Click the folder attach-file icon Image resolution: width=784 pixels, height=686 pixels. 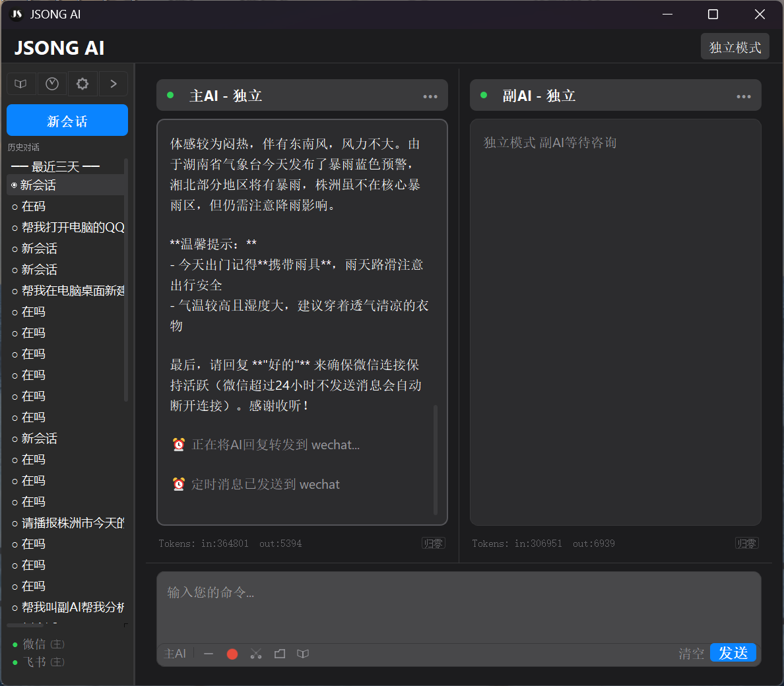click(x=280, y=654)
